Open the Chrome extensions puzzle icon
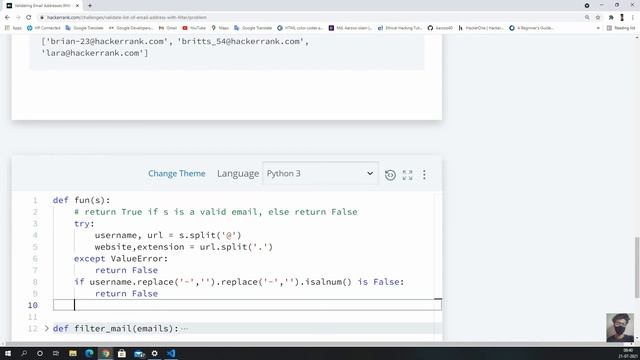Viewport: 640px width, 360px height. 611,18
